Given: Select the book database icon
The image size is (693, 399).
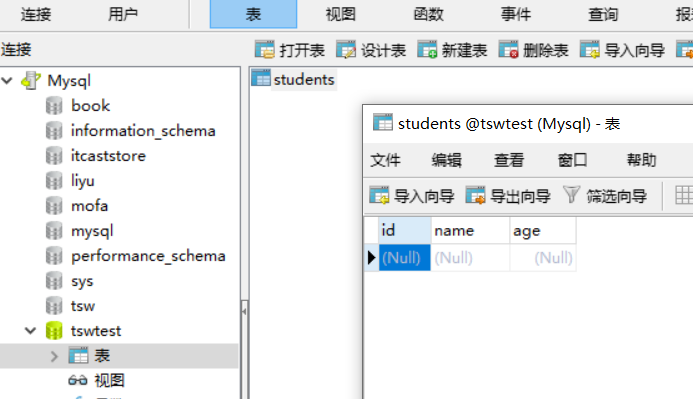Looking at the screenshot, I should point(54,106).
